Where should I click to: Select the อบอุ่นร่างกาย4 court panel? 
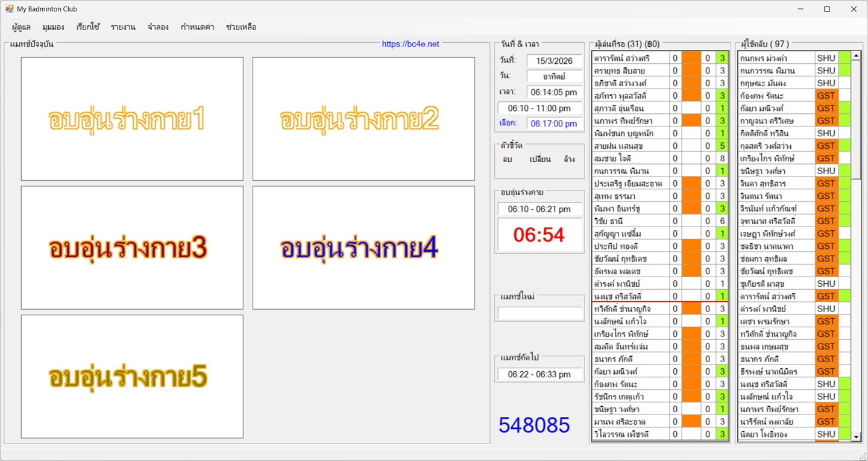pos(363,248)
